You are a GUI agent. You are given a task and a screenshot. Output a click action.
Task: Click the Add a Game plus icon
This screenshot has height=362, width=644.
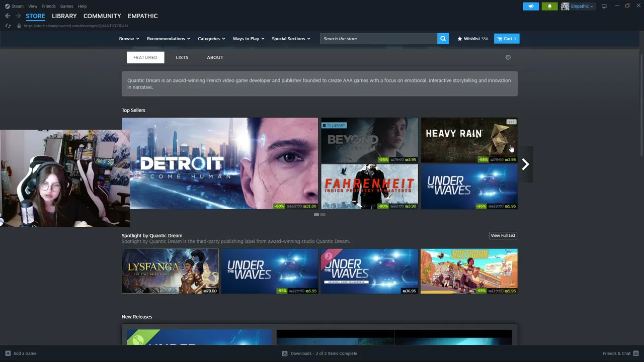[8, 353]
